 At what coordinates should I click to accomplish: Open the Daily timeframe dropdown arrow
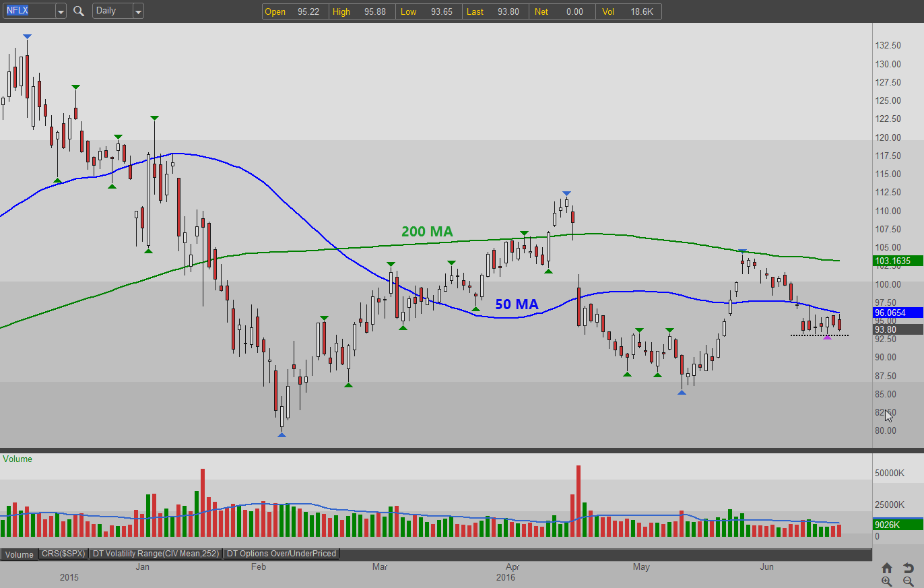click(x=138, y=11)
